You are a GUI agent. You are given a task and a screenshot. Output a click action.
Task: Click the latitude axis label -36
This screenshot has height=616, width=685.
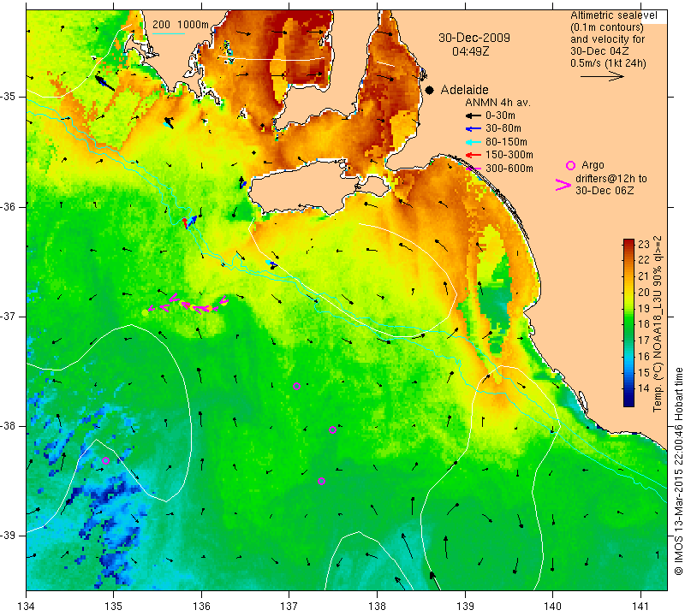[8, 206]
